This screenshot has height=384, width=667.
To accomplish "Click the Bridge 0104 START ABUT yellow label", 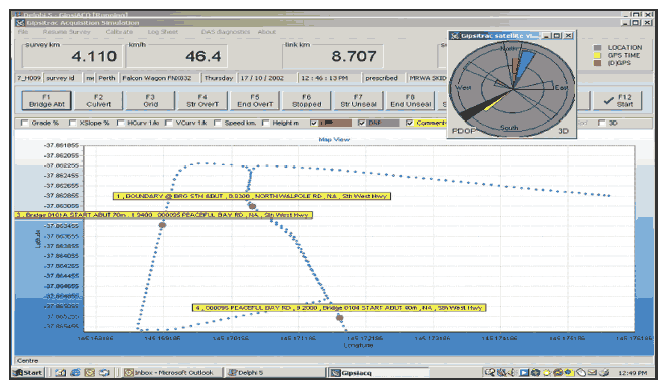I will [339, 307].
